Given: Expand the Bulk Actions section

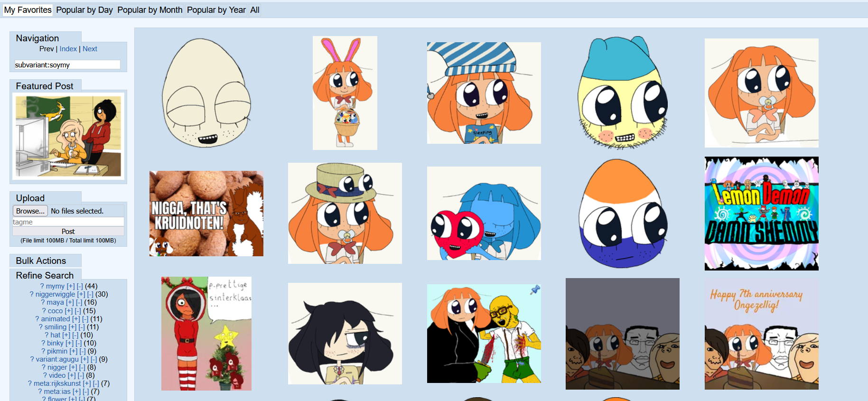Looking at the screenshot, I should [41, 261].
